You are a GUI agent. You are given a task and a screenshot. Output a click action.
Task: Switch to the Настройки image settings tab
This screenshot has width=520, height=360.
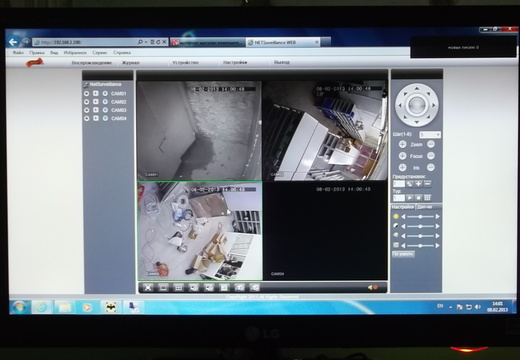[403, 207]
